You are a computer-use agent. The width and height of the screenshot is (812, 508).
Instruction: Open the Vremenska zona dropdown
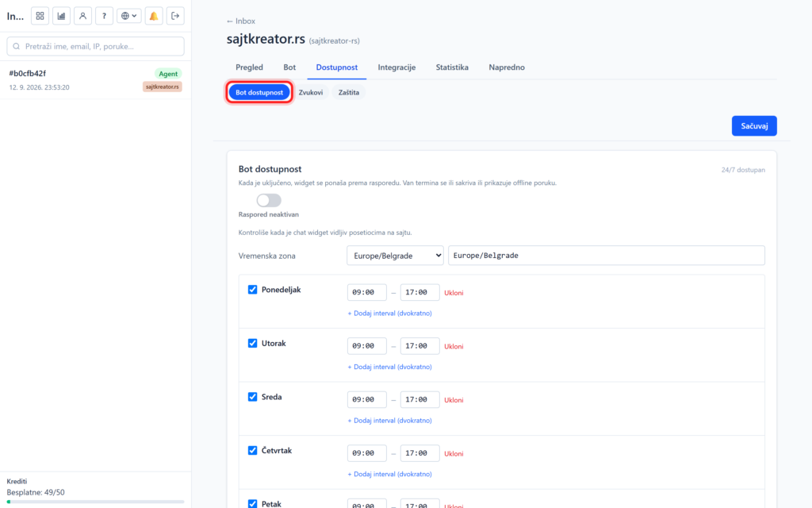tap(395, 256)
